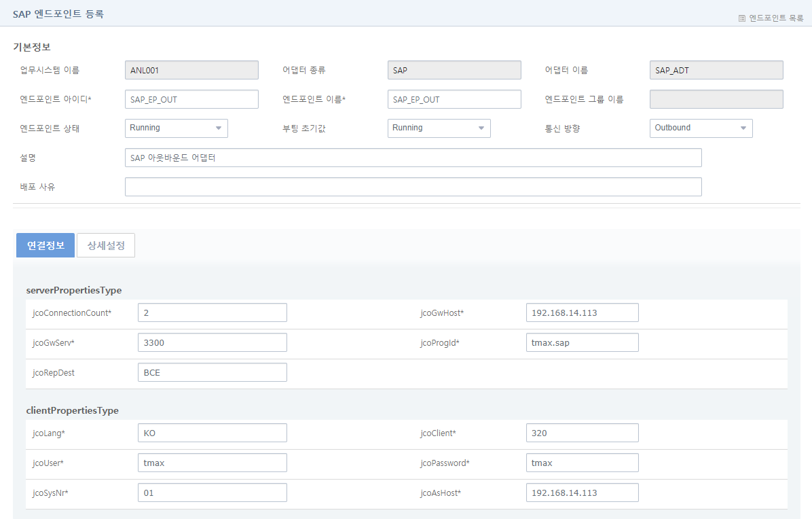812x519 pixels.
Task: Select the 엔드포인트 이름 input field
Action: pos(454,99)
